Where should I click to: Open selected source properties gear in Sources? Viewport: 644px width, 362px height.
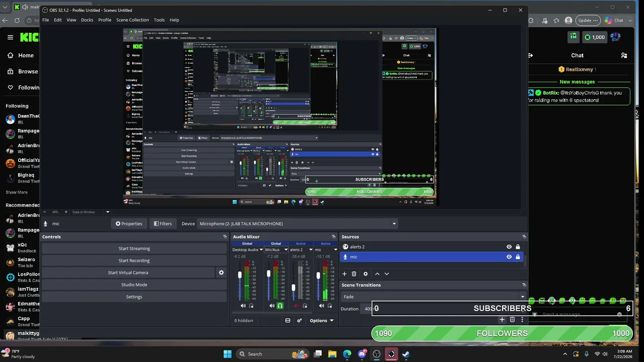366,274
